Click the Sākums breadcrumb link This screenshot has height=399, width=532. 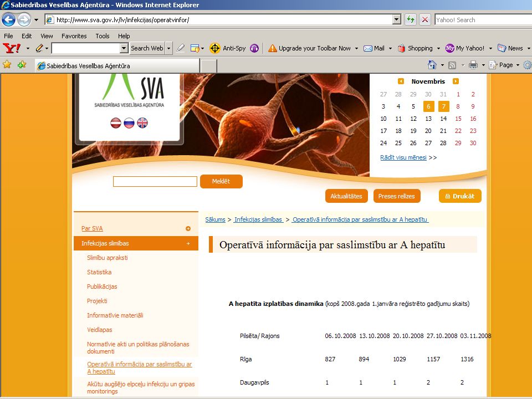[215, 219]
